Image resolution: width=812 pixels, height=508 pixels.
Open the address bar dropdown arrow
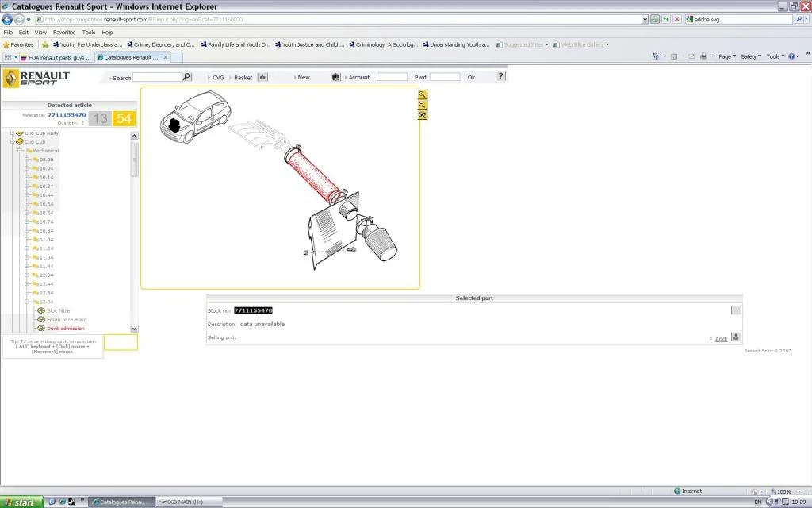pos(645,19)
